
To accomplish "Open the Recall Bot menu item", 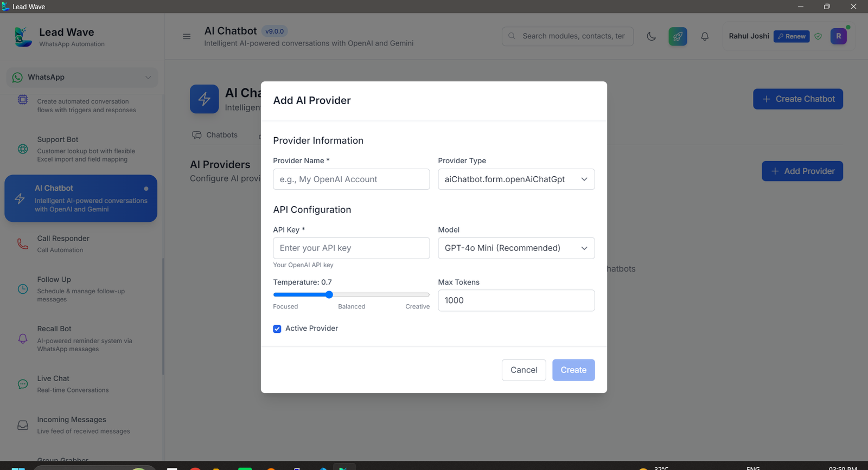I will click(81, 339).
